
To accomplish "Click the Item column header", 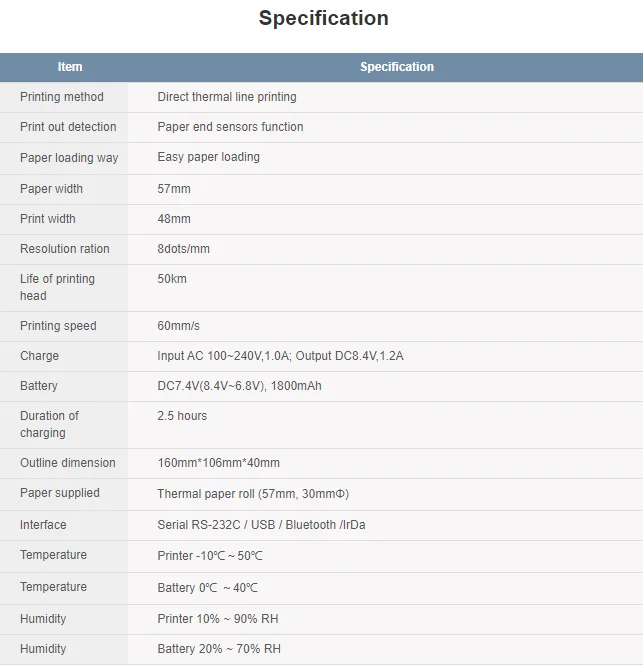I will (x=70, y=67).
